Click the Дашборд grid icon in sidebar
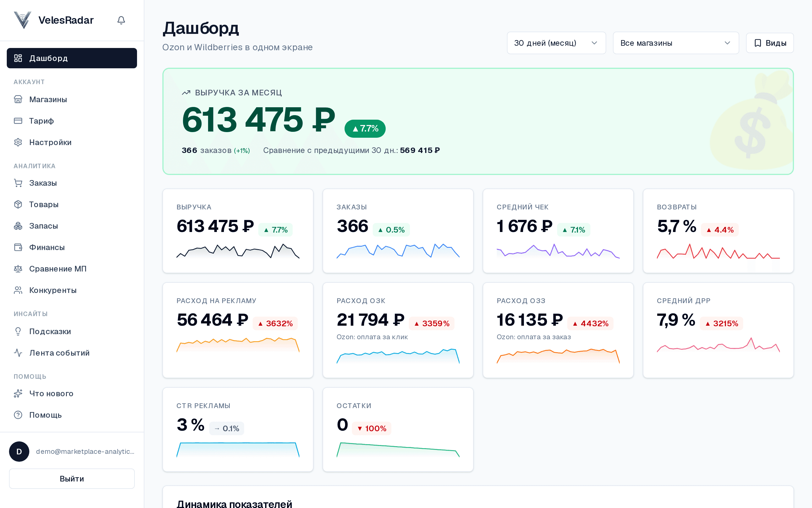812x508 pixels. click(x=18, y=58)
